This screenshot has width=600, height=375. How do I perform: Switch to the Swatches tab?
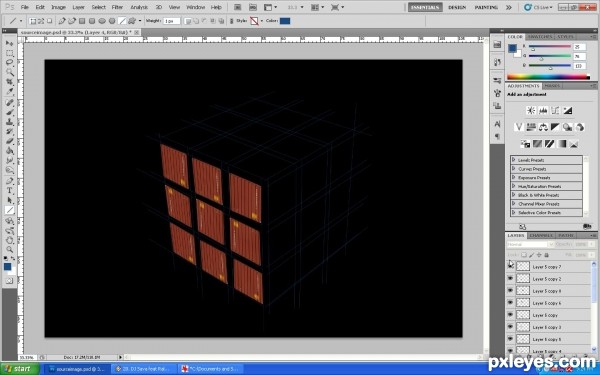tap(540, 37)
